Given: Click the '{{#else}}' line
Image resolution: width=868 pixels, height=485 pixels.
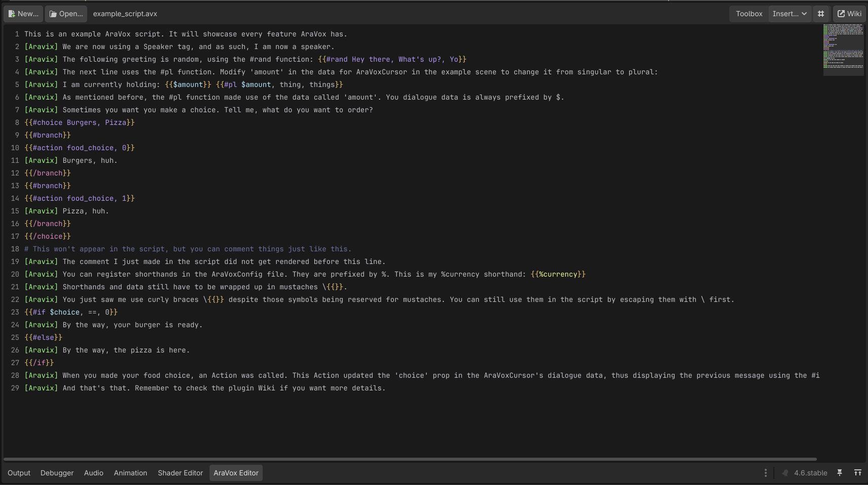Looking at the screenshot, I should click(44, 337).
